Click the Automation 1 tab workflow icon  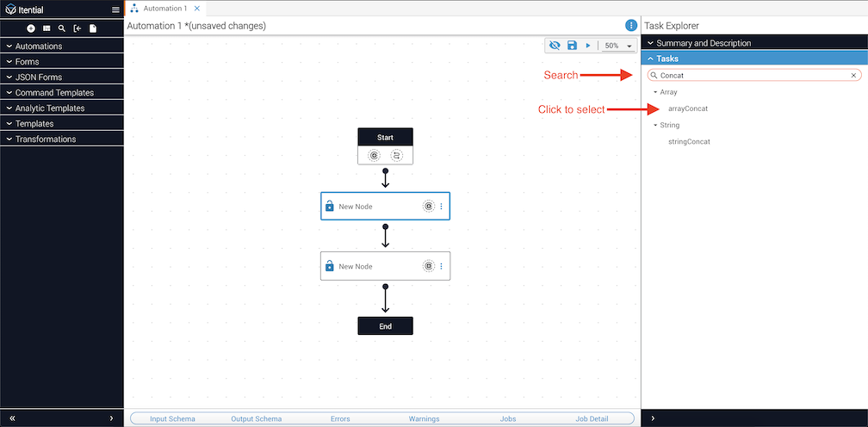134,9
